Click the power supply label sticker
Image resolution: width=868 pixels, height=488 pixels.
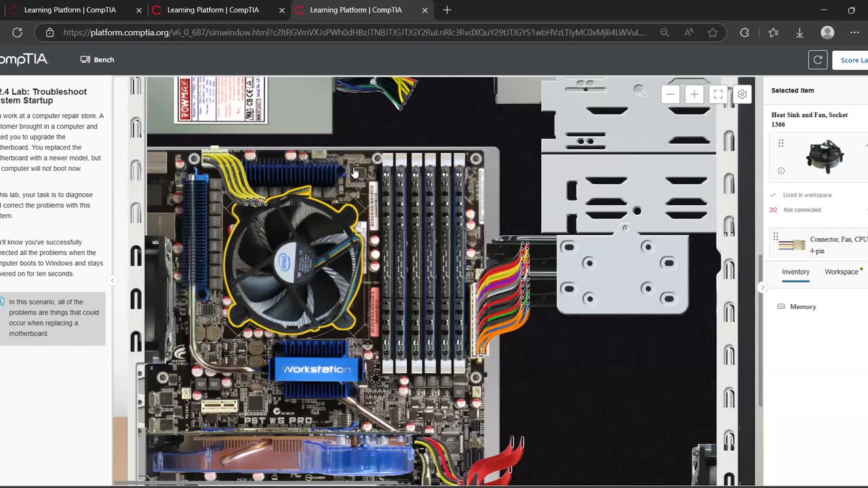pyautogui.click(x=222, y=100)
